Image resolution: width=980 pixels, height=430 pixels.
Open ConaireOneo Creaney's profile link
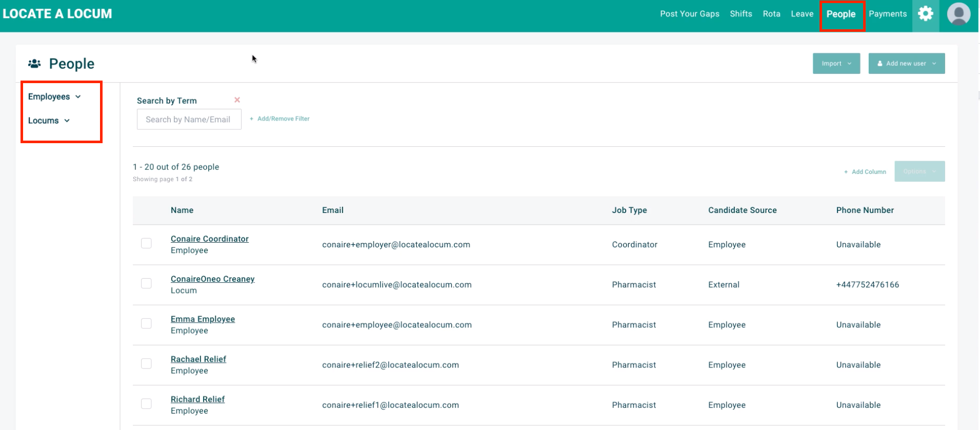point(213,279)
